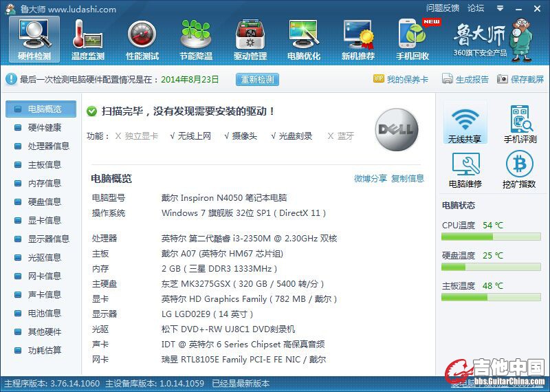Screen dimensions: 550x392
Task: Click the 英特尔 HD Graphics Family text
Action: 249,299
